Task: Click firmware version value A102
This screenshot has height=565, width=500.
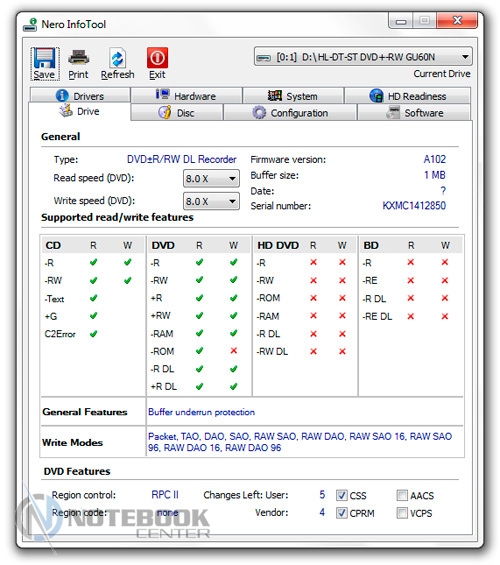Action: [x=435, y=159]
